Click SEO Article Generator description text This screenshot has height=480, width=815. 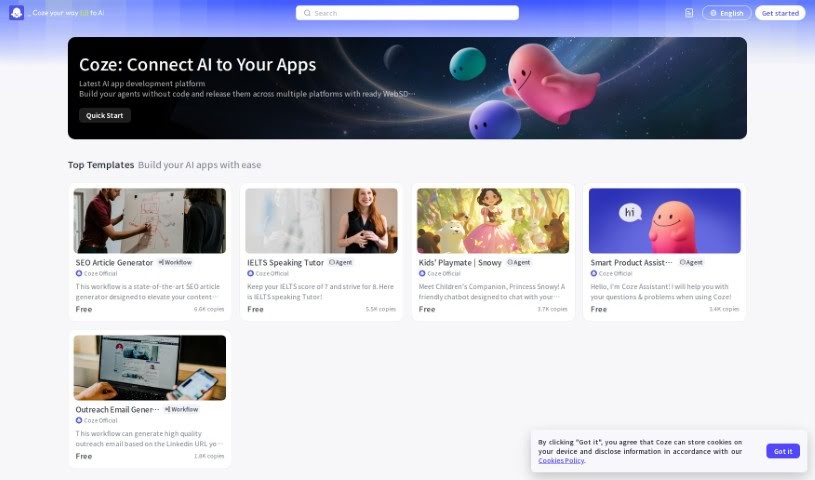point(148,292)
